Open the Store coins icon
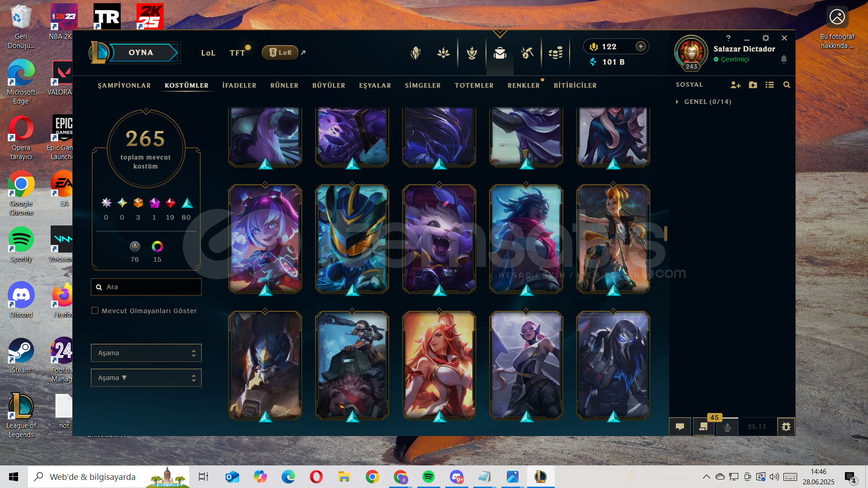This screenshot has width=868, height=488. coord(556,53)
